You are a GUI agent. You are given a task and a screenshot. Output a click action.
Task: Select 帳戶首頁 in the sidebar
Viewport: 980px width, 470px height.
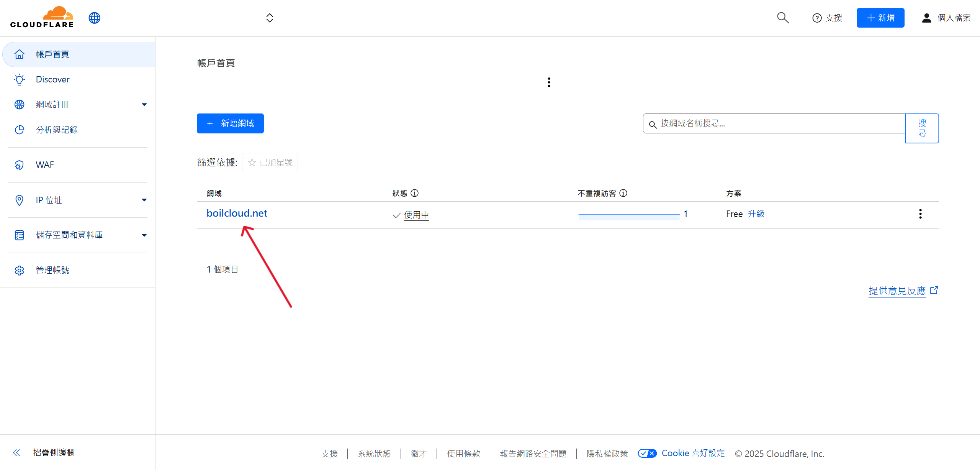[79, 54]
